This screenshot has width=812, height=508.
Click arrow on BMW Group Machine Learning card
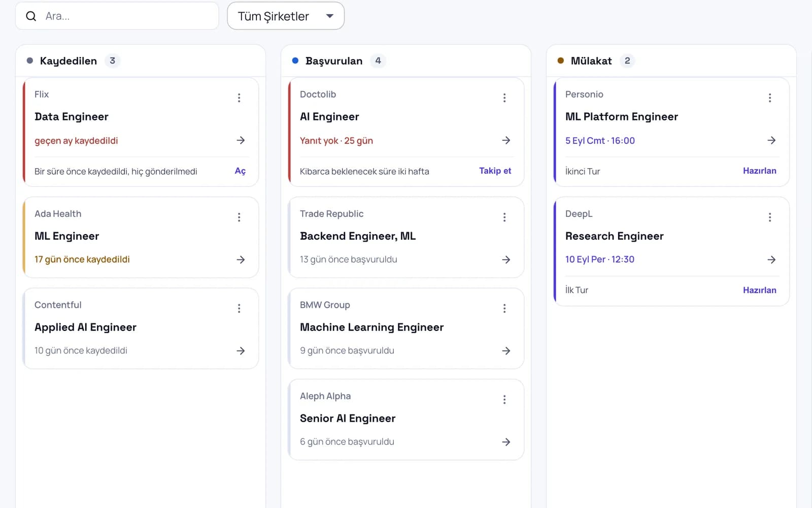(x=506, y=351)
